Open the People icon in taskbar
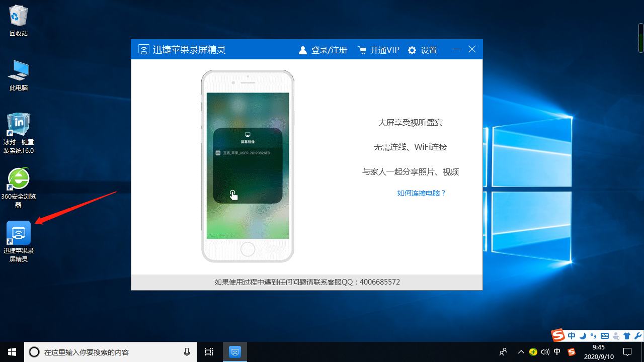 coord(503,352)
